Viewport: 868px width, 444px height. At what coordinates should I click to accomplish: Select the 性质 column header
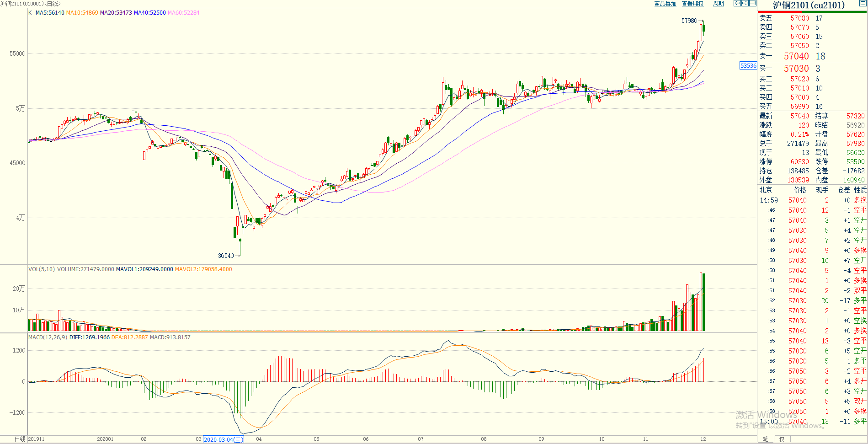[860, 190]
